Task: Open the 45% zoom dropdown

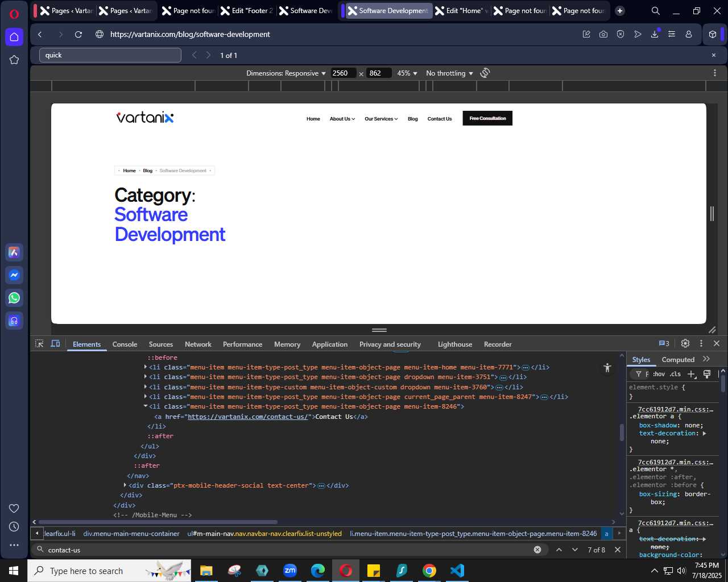Action: [407, 73]
